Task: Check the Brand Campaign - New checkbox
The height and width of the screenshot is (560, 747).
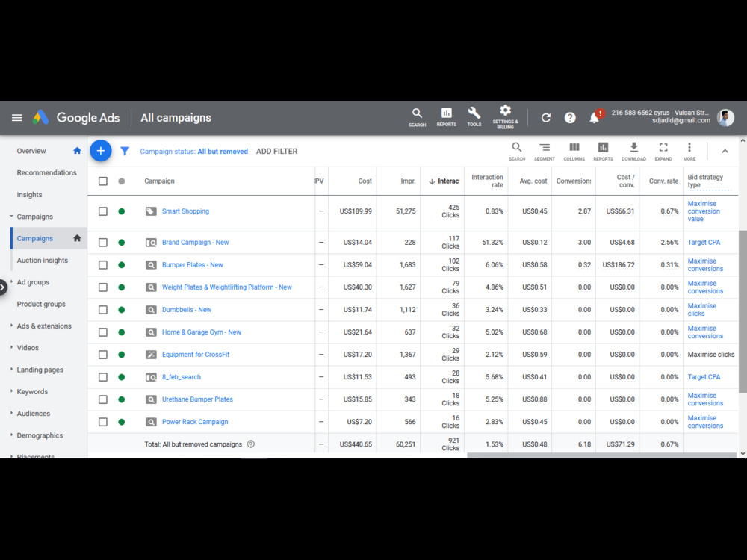Action: coord(103,243)
